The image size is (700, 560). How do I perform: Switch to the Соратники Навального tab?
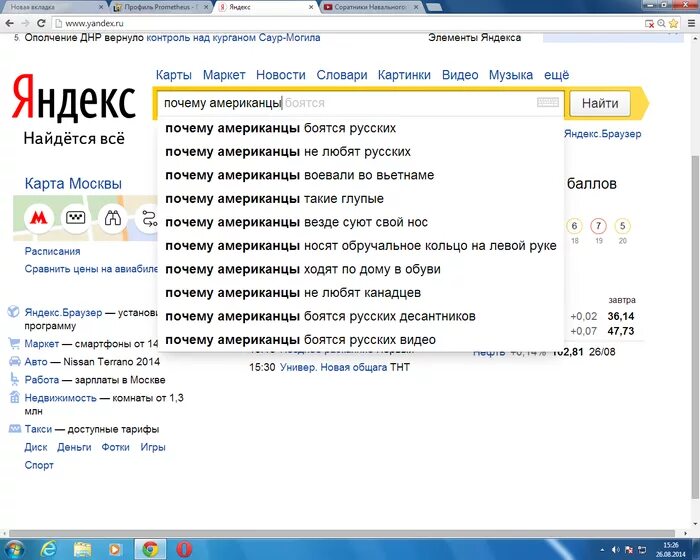[370, 7]
